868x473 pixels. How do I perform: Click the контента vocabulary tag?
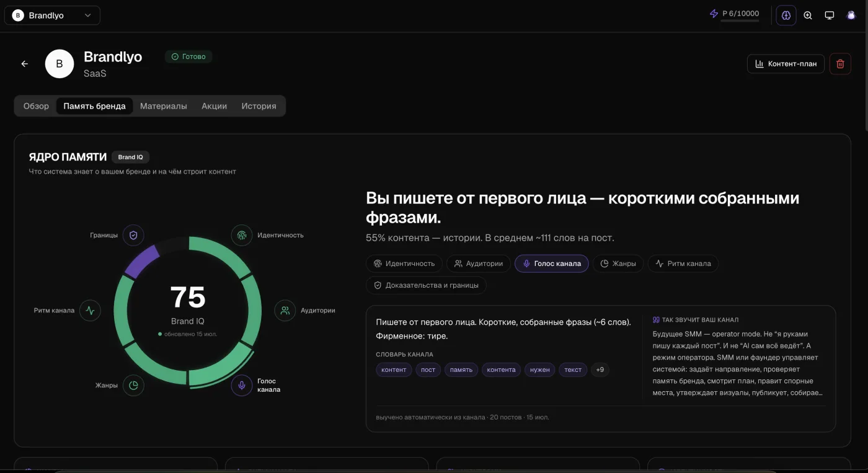pyautogui.click(x=501, y=370)
